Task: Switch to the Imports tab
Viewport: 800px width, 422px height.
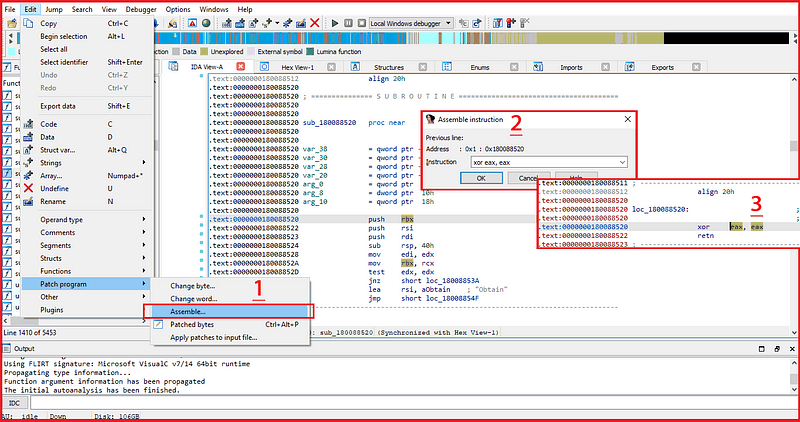Action: pyautogui.click(x=571, y=67)
